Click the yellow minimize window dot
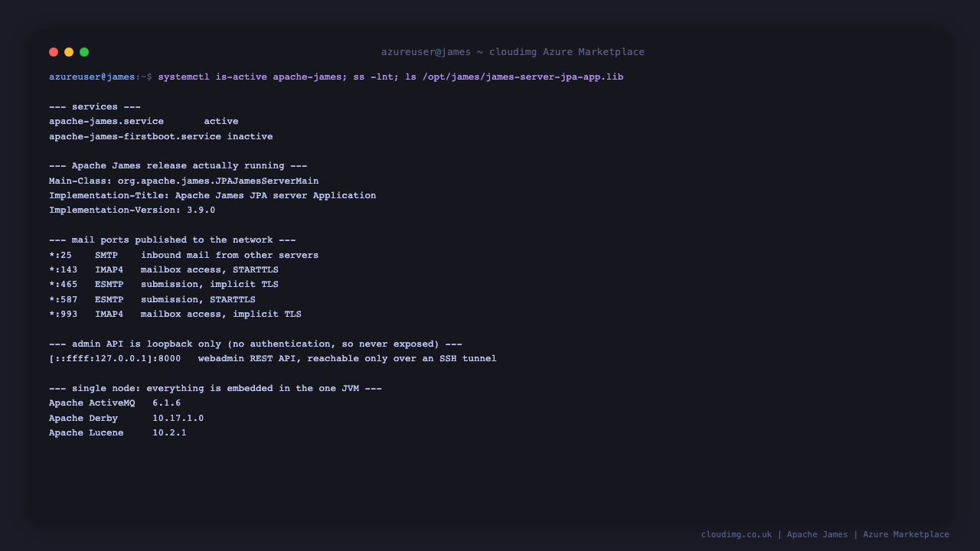This screenshot has height=551, width=980. 69,52
